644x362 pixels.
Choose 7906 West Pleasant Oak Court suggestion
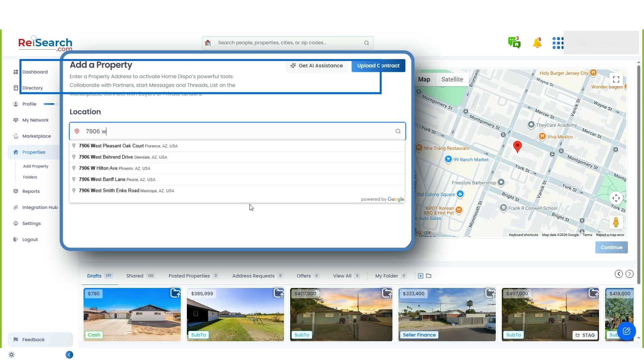tap(237, 146)
